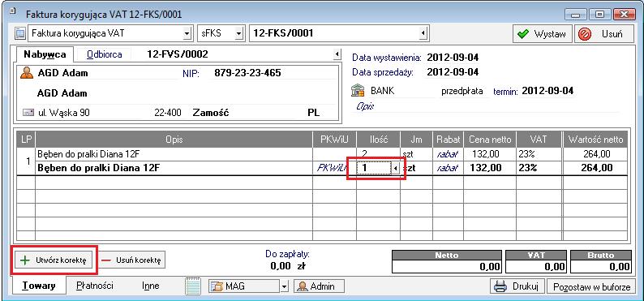Click the Data sprzedaży value 2012-09-04

click(x=453, y=72)
